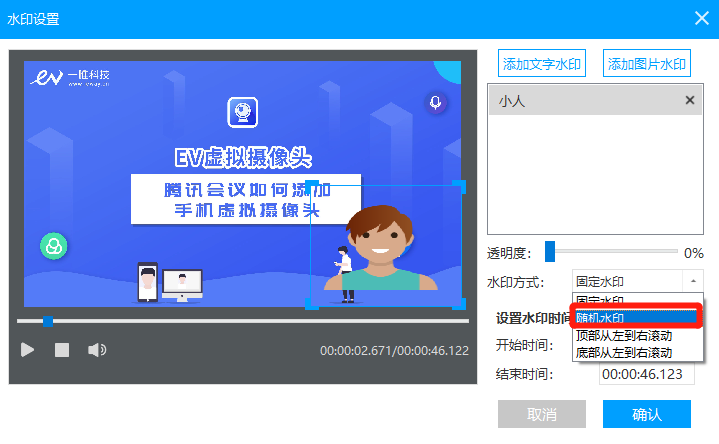Remove the 小人 watermark with X

point(690,100)
